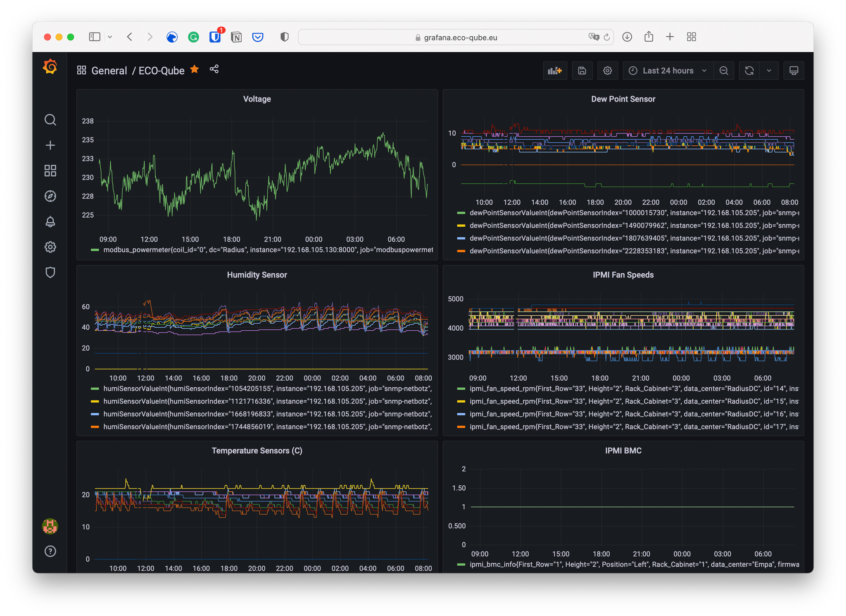
Task: Open the Last 24 hours time picker
Action: tap(668, 71)
